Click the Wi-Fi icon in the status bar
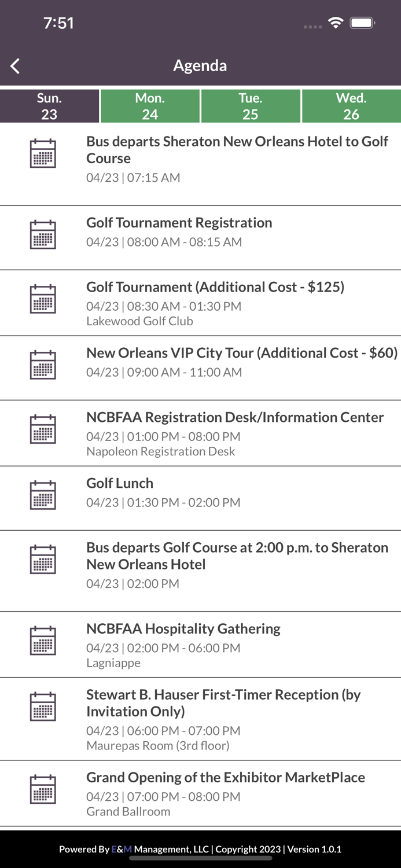This screenshot has width=401, height=868. [337, 23]
